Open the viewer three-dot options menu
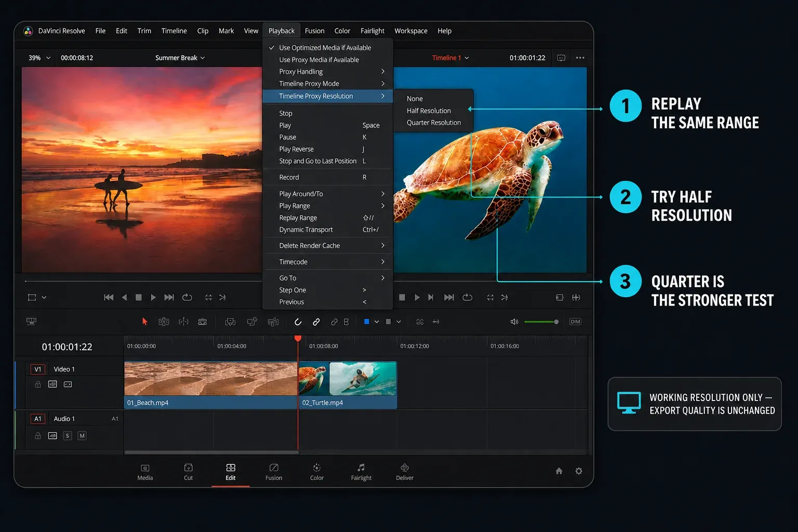The height and width of the screenshot is (532, 798). click(x=580, y=58)
